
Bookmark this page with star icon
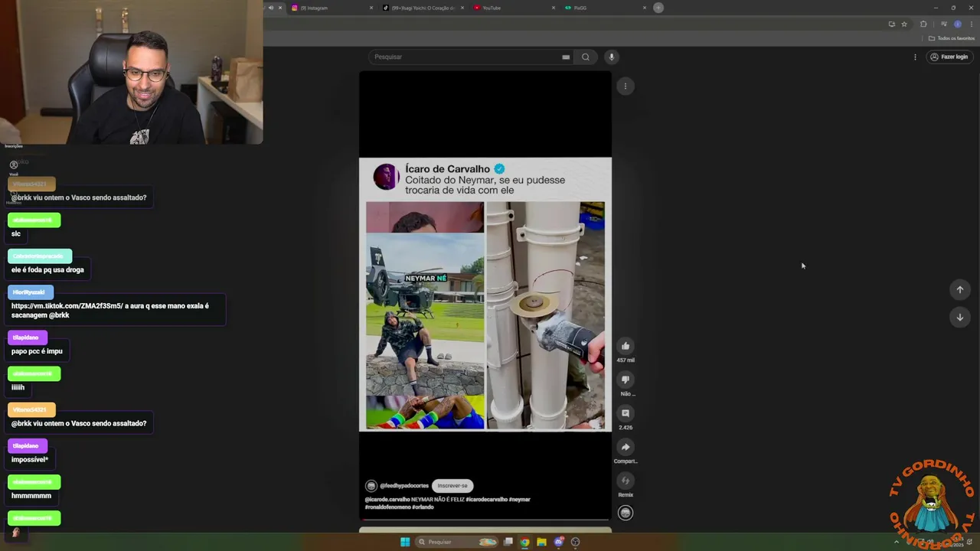pos(904,24)
